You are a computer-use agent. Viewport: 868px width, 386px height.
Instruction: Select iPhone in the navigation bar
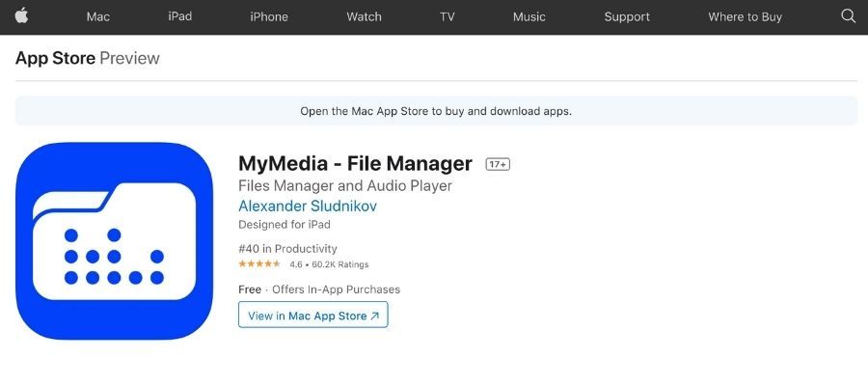[x=269, y=16]
